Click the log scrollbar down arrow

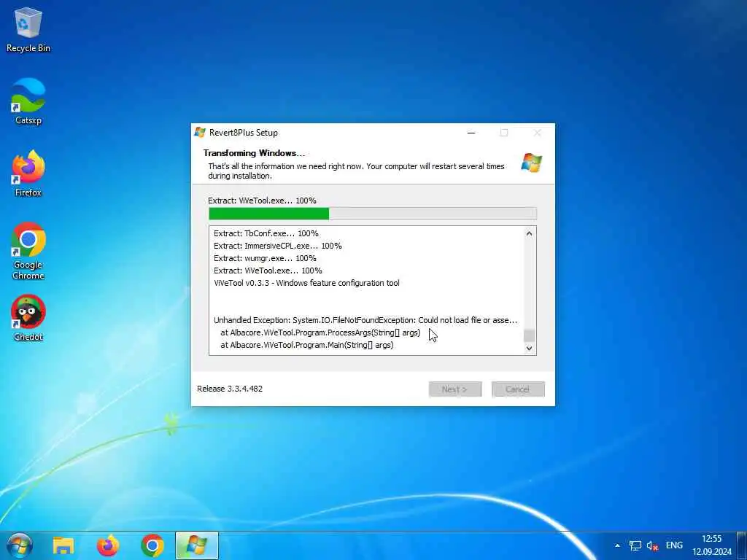coord(529,348)
